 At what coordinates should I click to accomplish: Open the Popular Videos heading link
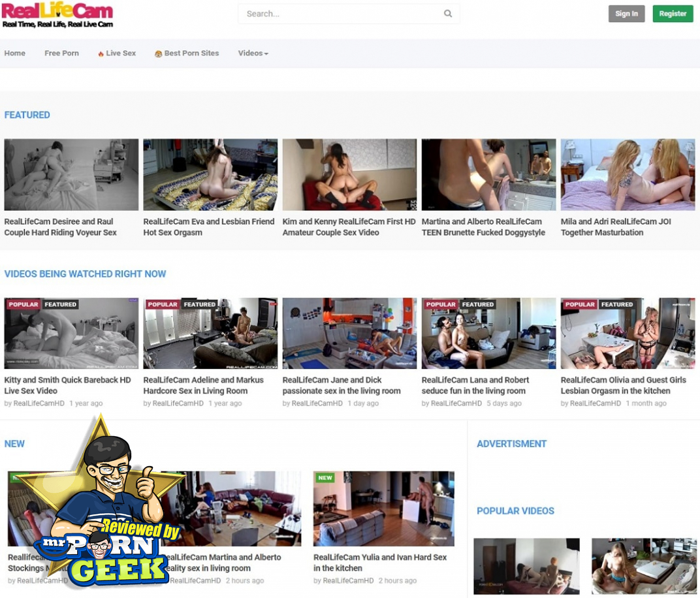(515, 511)
